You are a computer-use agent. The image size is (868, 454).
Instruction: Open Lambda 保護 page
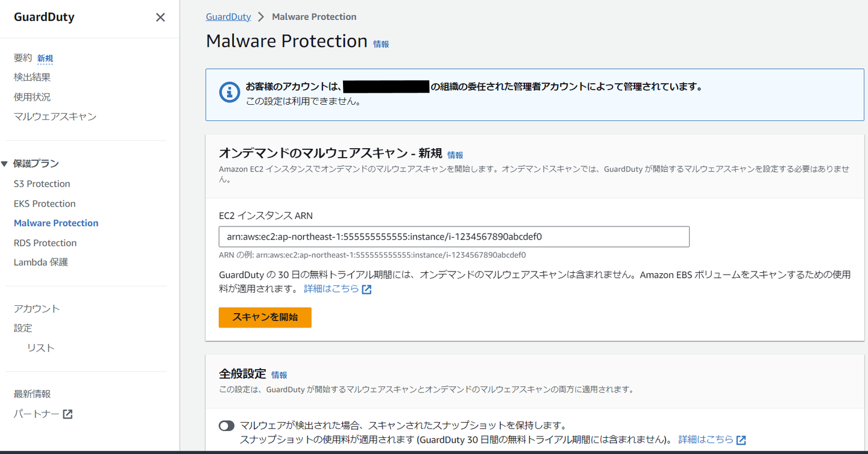click(41, 262)
